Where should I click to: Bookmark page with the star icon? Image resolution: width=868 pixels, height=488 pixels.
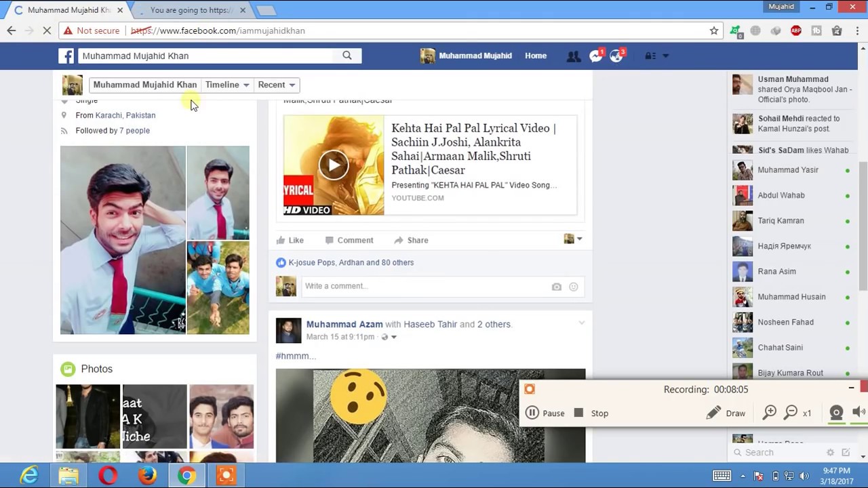(x=714, y=30)
